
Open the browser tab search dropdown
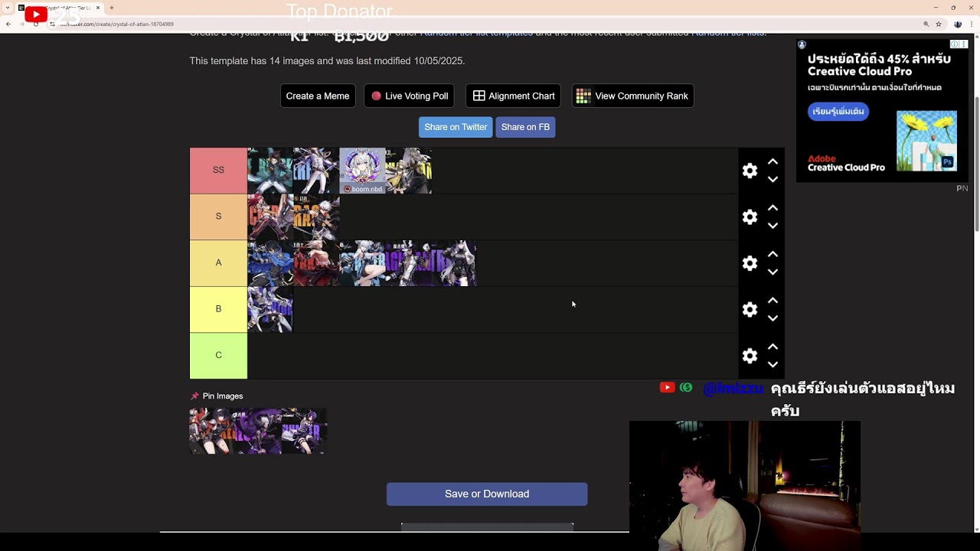[x=8, y=8]
